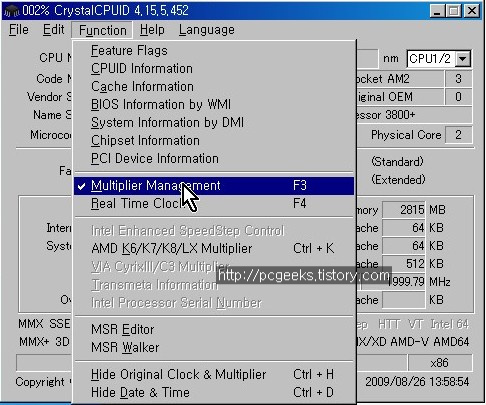Screen dimensions: 486x405
Task: Click the date 2009/08/26 13:58:54
Action: pos(417,382)
